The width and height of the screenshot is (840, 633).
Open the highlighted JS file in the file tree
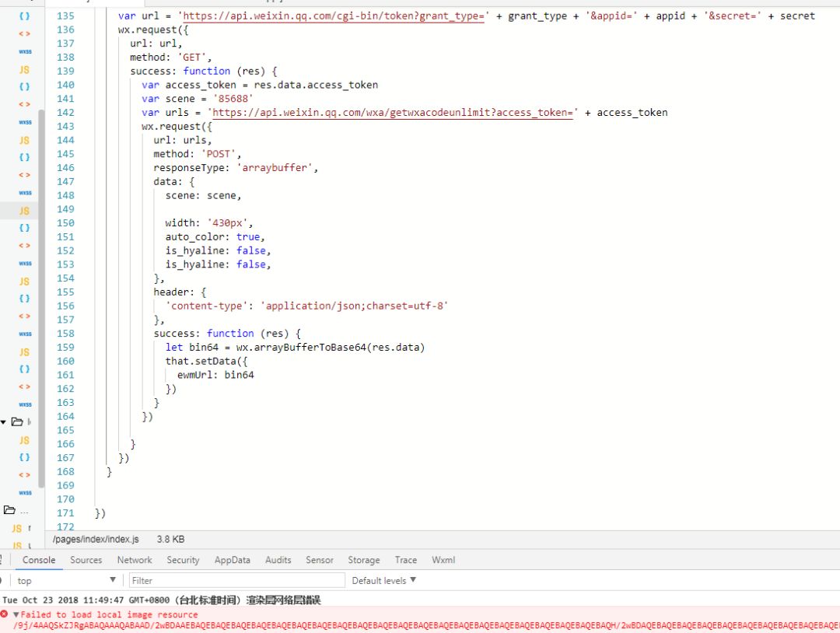(24, 211)
